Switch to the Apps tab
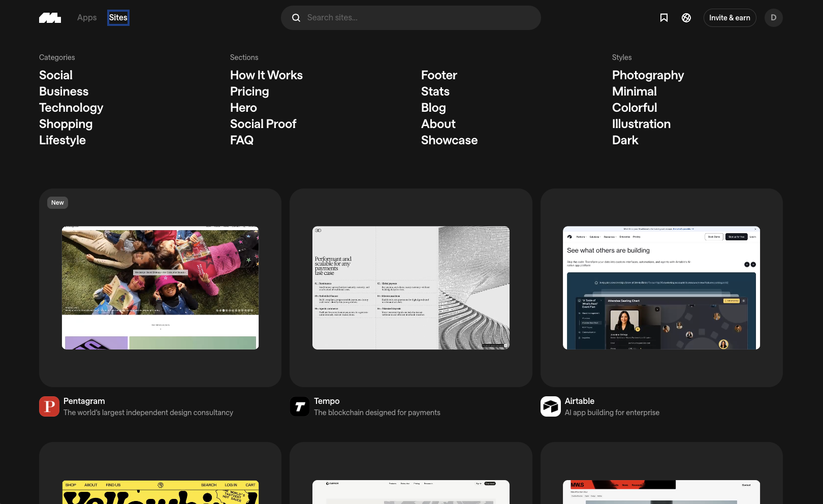823x504 pixels. point(87,18)
